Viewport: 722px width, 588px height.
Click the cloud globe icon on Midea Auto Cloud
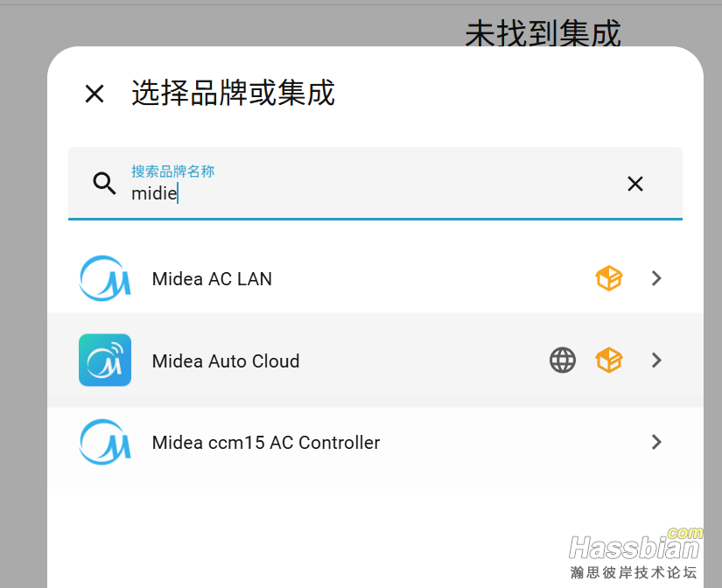(x=563, y=360)
